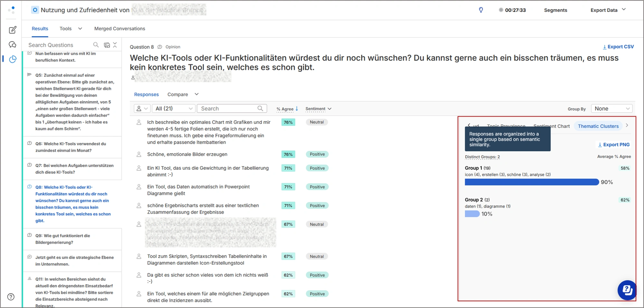The width and height of the screenshot is (644, 308).
Task: Click the responses Search input field
Action: [229, 109]
